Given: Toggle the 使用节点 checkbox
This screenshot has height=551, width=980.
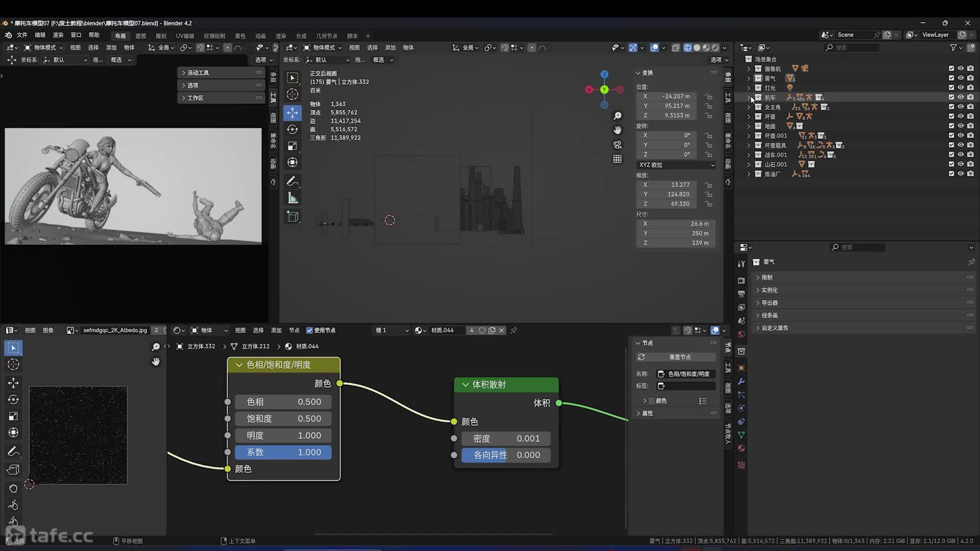Looking at the screenshot, I should 309,331.
